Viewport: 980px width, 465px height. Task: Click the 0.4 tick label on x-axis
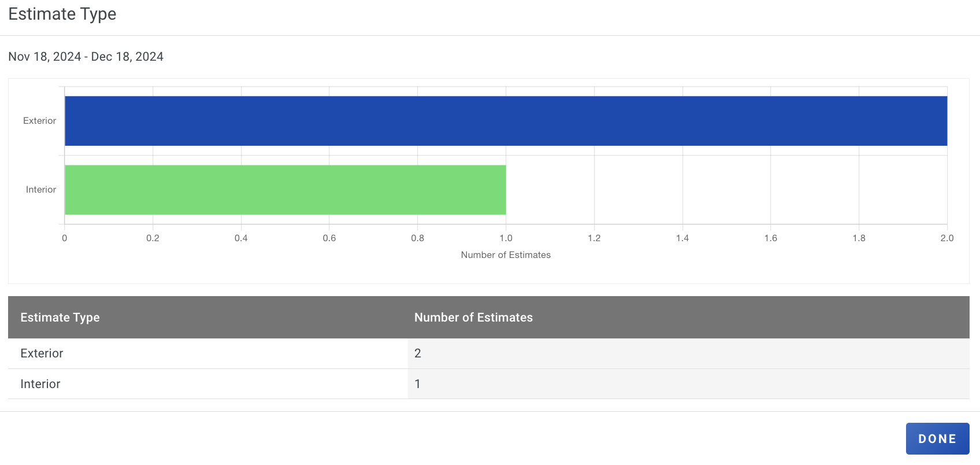241,238
